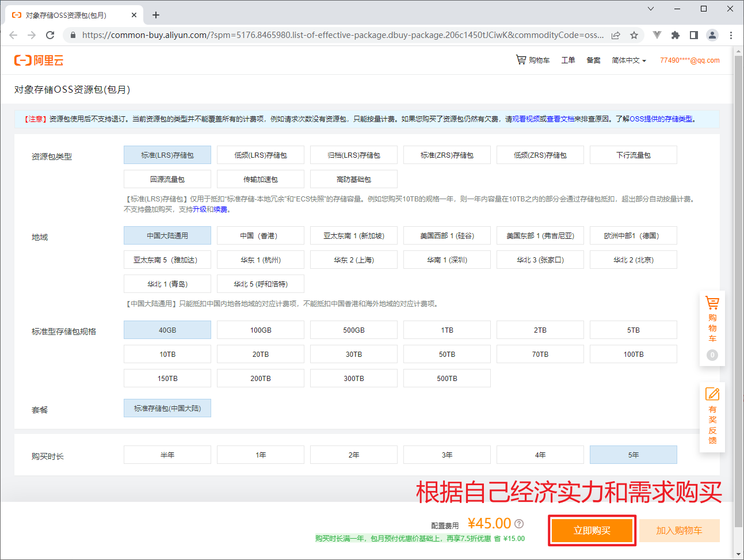The image size is (744, 560).
Task: Select 高防基础包 resource type
Action: click(354, 179)
